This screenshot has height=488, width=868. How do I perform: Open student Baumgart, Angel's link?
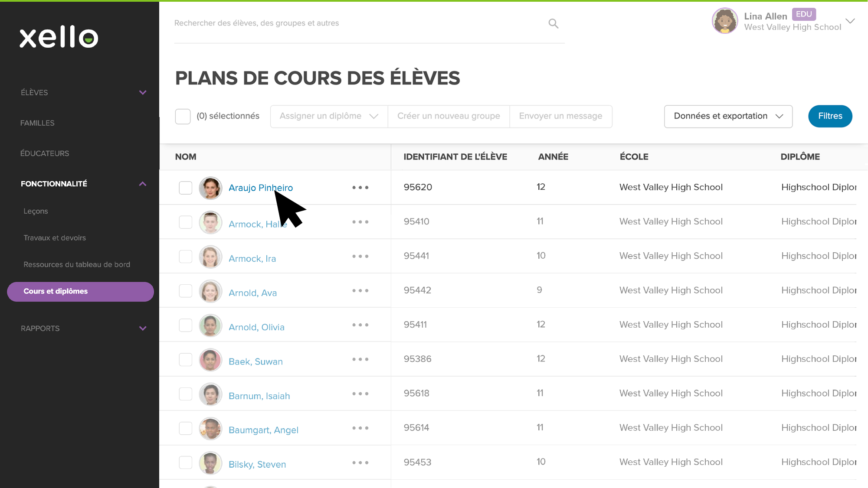(x=263, y=430)
